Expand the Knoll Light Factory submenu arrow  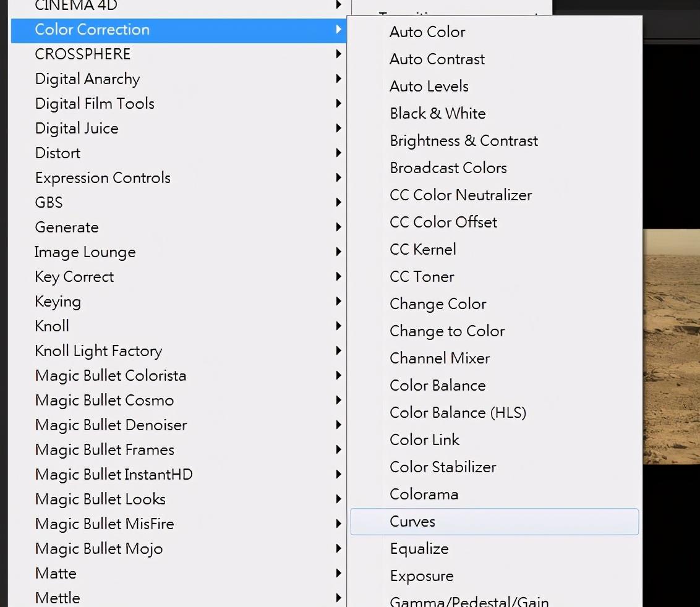pyautogui.click(x=338, y=350)
